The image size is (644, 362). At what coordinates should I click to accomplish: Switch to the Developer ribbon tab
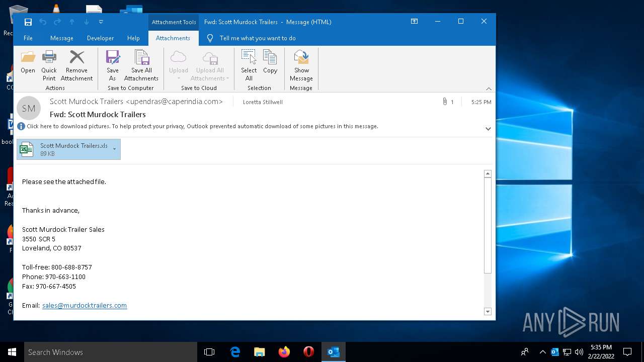[100, 38]
